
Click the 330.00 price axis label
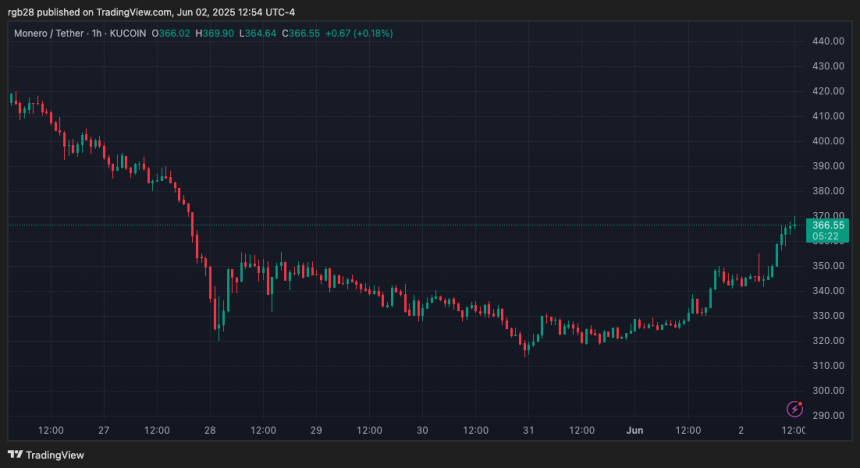[x=828, y=315]
